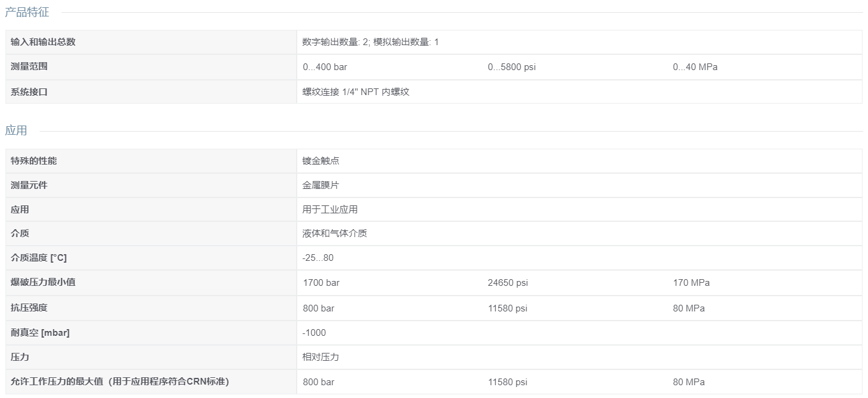868x398 pixels.
Task: Select the 测量元件 row label
Action: (x=29, y=185)
